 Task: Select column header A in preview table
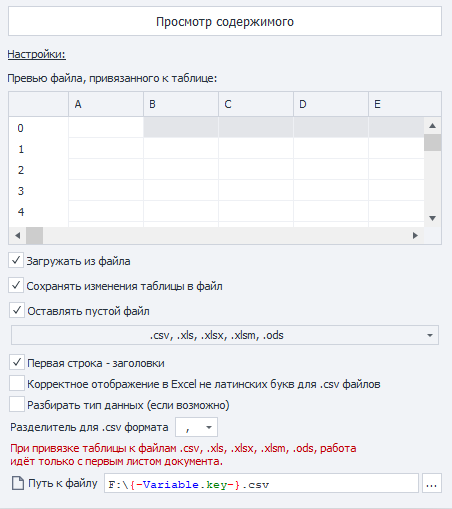pos(106,104)
